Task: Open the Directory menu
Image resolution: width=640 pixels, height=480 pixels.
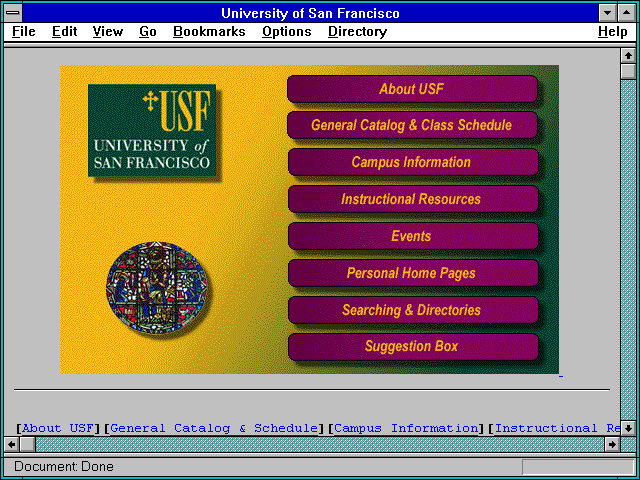Action: point(358,32)
